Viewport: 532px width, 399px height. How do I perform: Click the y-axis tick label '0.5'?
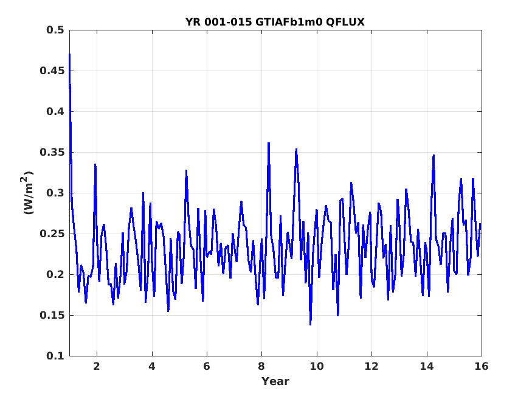tap(55, 30)
